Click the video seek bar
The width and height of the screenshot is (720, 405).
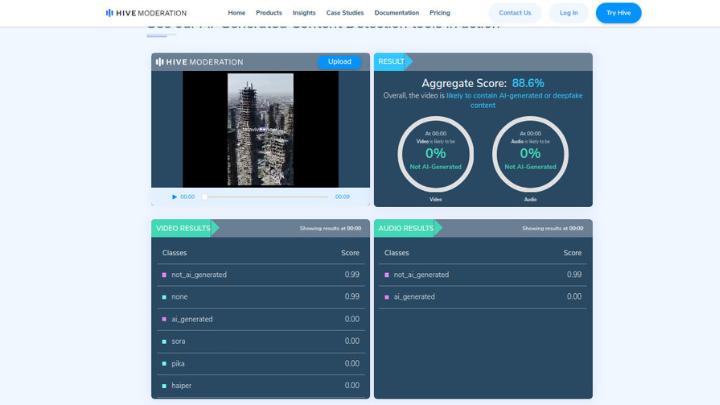click(x=265, y=197)
